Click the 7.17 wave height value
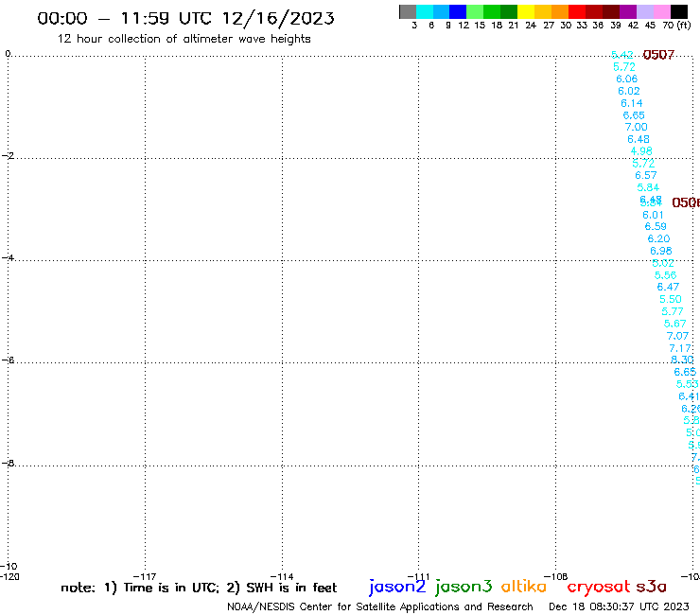Screen dimensions: 700x615 [680, 348]
